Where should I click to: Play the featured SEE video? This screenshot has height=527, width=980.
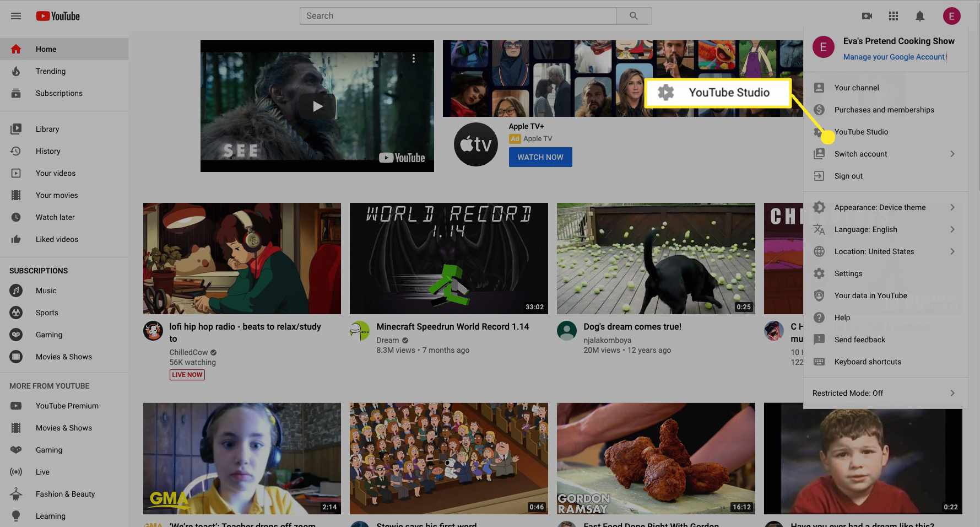click(317, 106)
